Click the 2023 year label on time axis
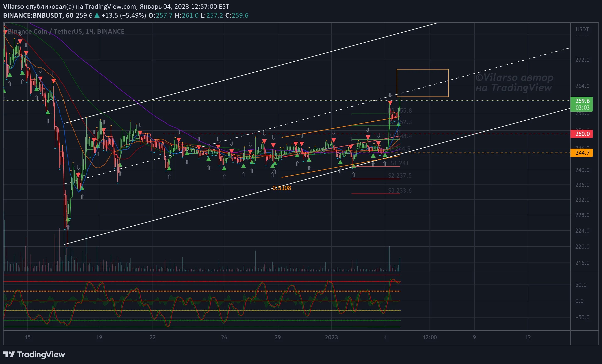The width and height of the screenshot is (602, 364). pyautogui.click(x=331, y=337)
